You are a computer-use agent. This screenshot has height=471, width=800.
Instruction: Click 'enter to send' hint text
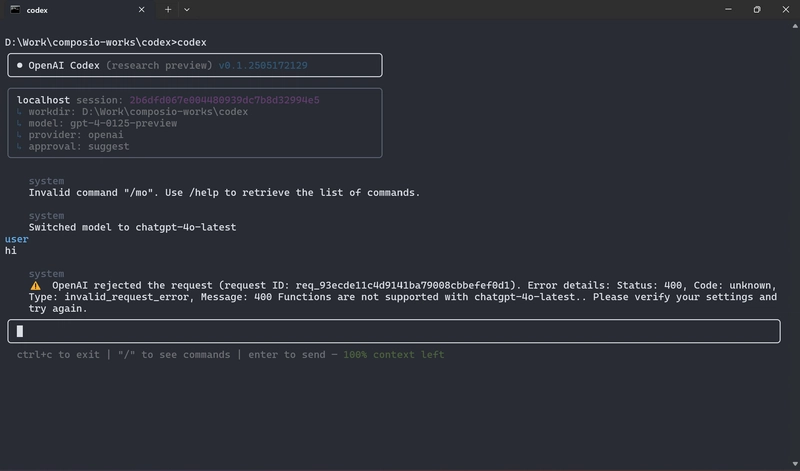click(287, 355)
